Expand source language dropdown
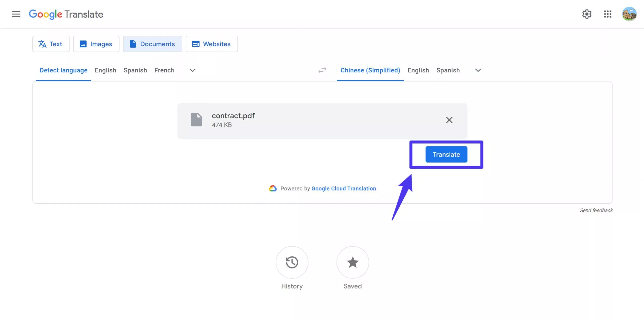 (x=191, y=70)
